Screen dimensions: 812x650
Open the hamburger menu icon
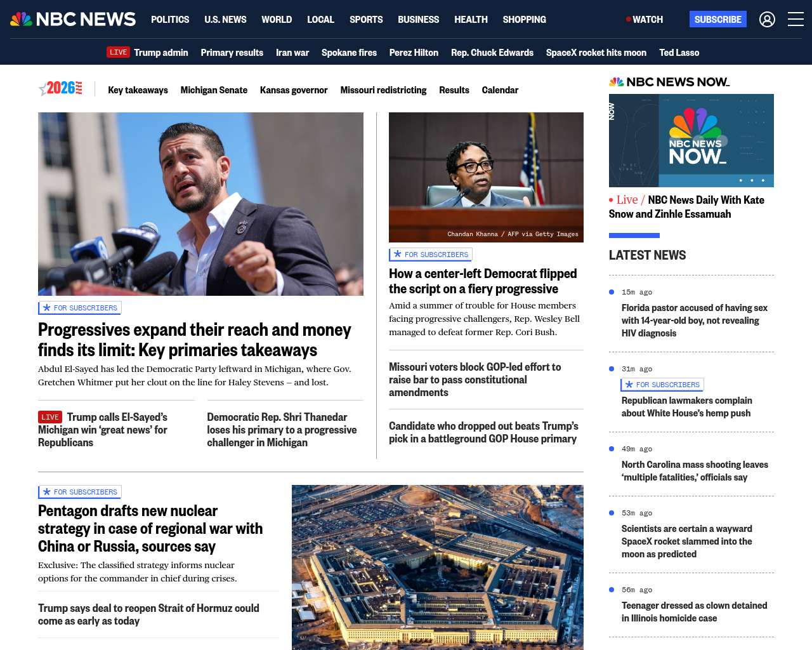coord(796,20)
